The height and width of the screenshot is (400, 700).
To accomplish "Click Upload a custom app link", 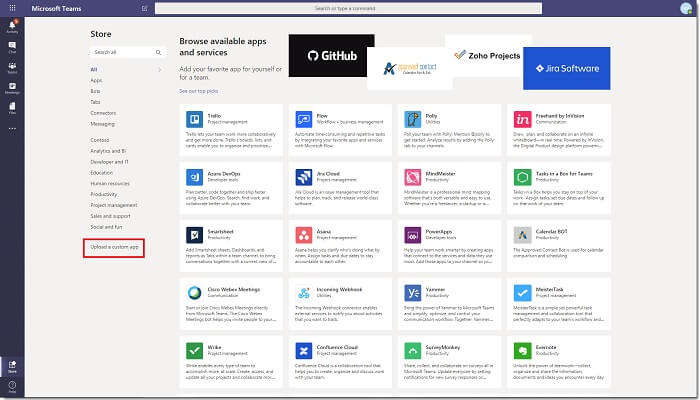I will point(115,247).
